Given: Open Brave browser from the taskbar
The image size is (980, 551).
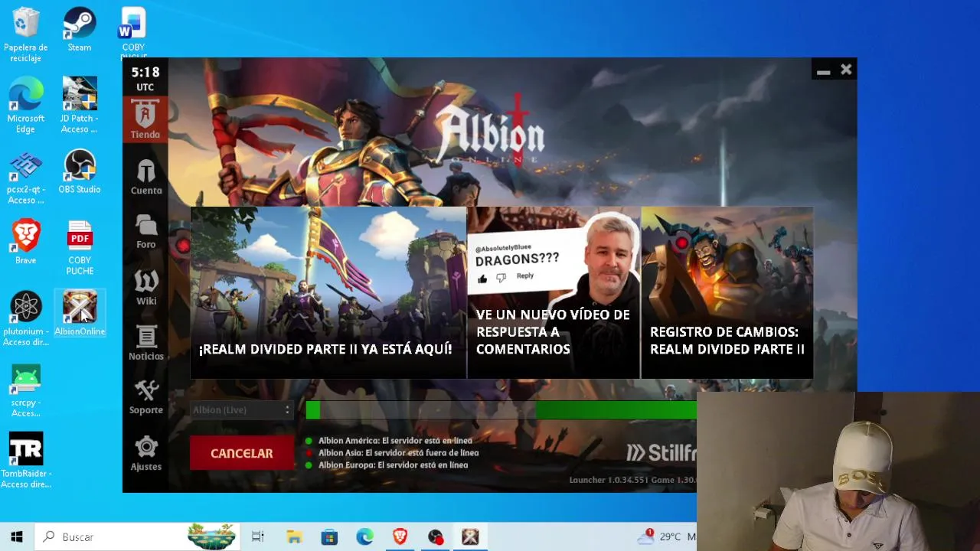Looking at the screenshot, I should coord(400,536).
